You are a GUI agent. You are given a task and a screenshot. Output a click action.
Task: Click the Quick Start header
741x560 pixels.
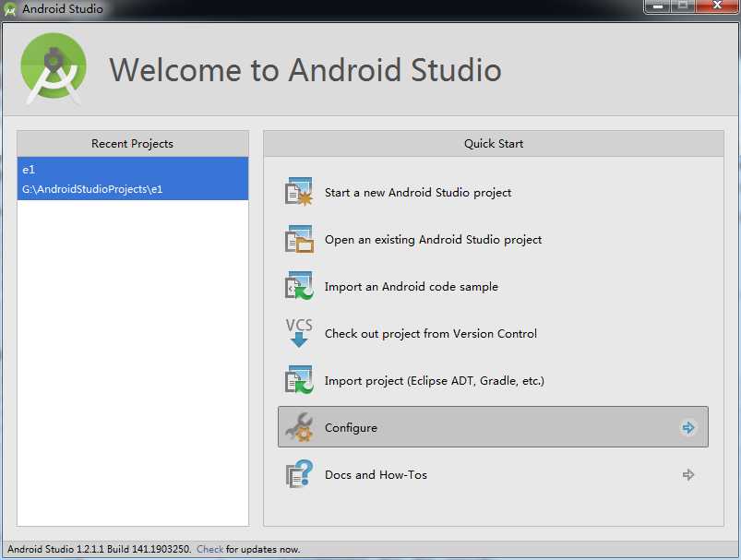coord(494,144)
